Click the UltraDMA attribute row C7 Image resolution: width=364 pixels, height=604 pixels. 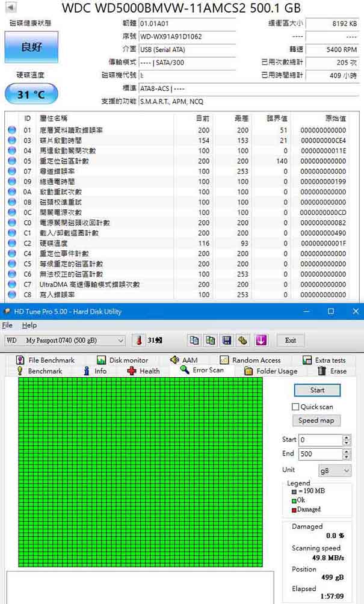click(182, 285)
